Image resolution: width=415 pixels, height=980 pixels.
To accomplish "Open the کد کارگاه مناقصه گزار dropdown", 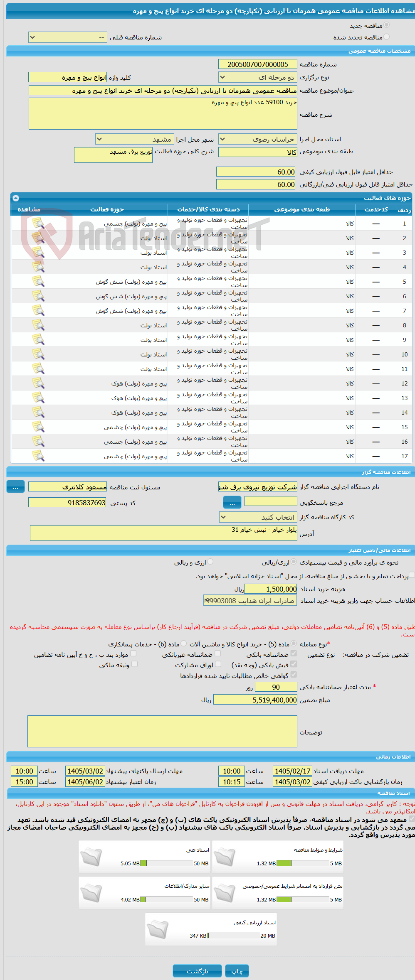I will click(x=258, y=517).
